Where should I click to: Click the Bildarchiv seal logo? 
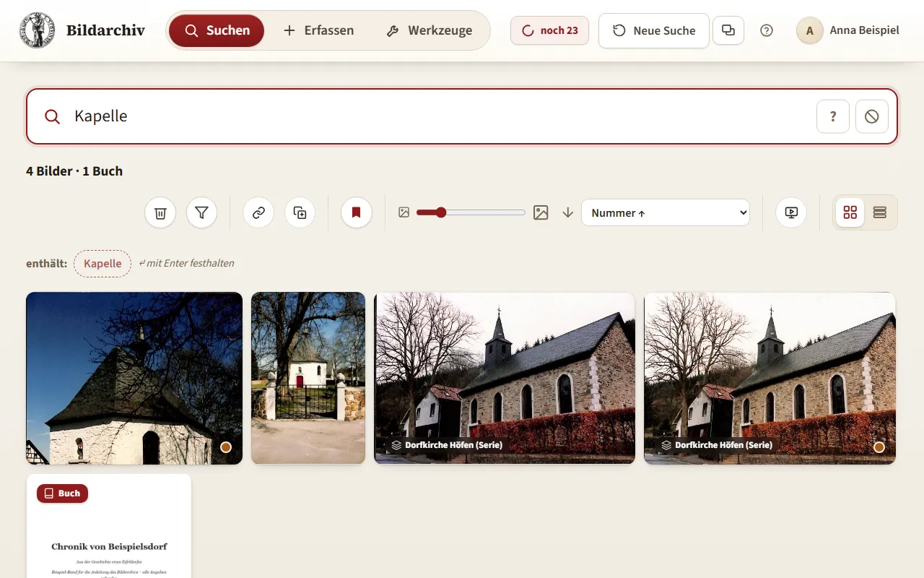pos(37,30)
